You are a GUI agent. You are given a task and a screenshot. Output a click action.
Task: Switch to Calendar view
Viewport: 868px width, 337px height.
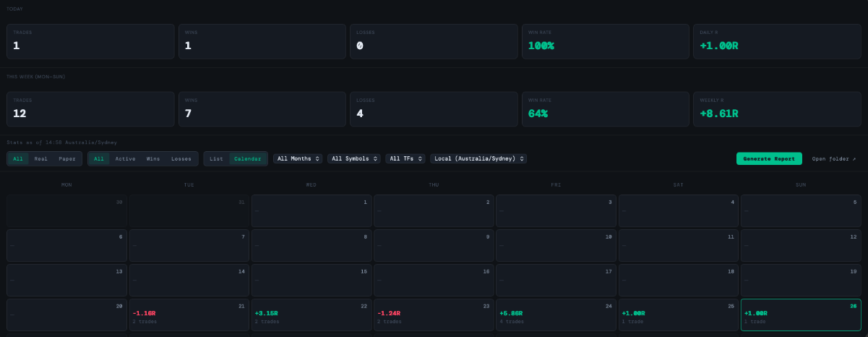[x=248, y=158]
